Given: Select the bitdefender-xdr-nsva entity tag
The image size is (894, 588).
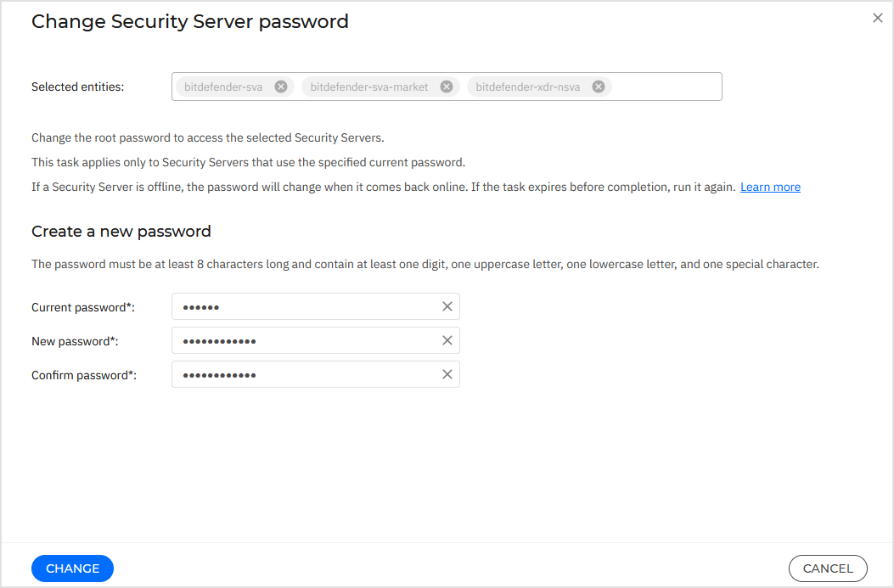Looking at the screenshot, I should click(x=526, y=86).
